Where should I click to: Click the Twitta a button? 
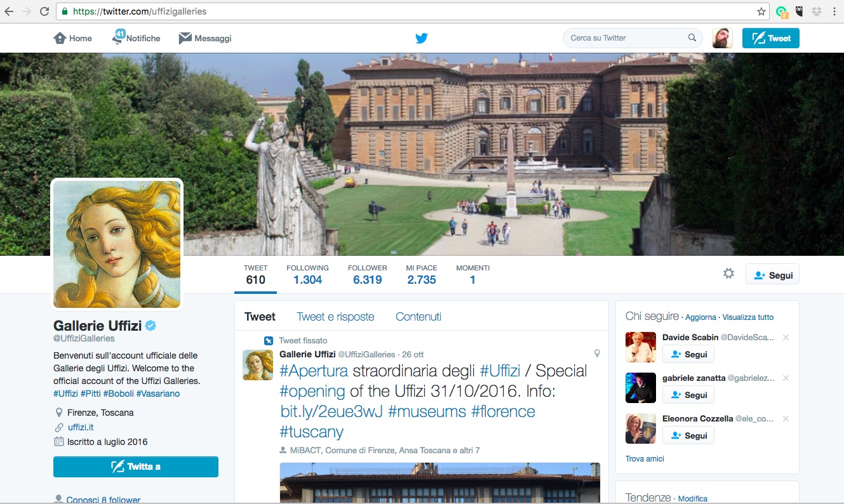click(x=136, y=467)
